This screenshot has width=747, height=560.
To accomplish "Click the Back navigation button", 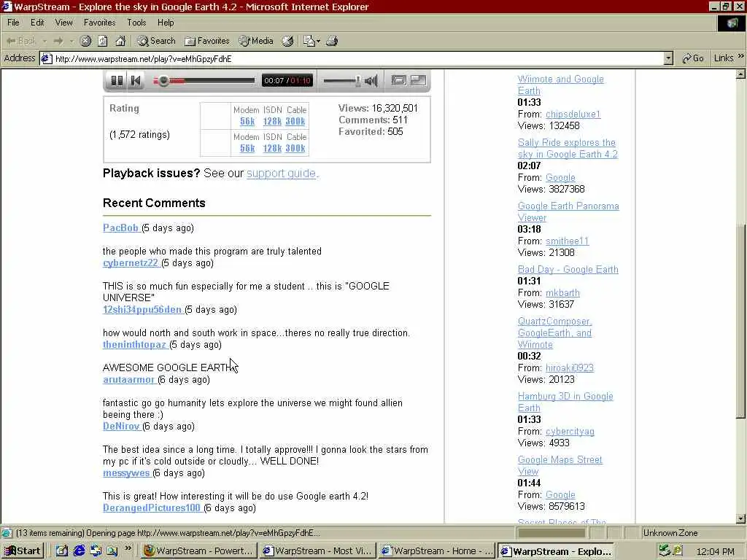I will click(x=21, y=41).
